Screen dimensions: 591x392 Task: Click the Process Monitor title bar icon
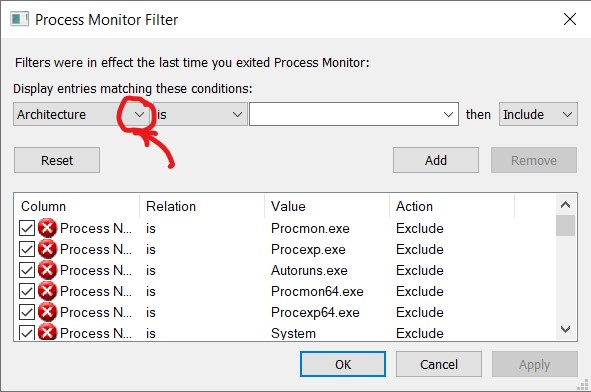(20, 19)
